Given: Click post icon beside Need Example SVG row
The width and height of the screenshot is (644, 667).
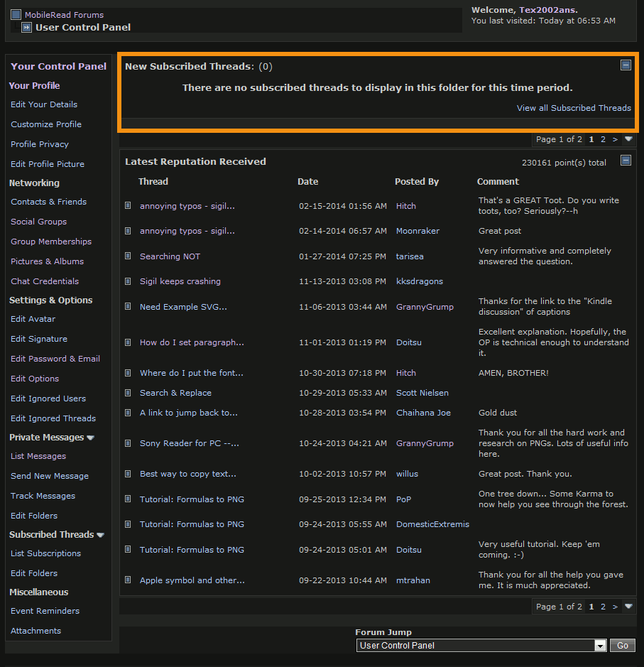Looking at the screenshot, I should (128, 306).
